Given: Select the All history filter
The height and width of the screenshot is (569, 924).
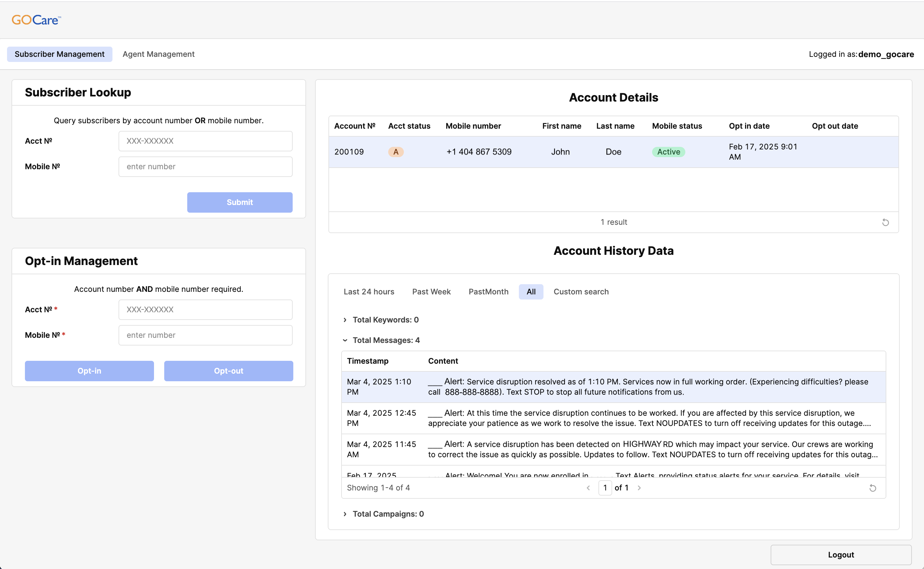Looking at the screenshot, I should pyautogui.click(x=531, y=292).
